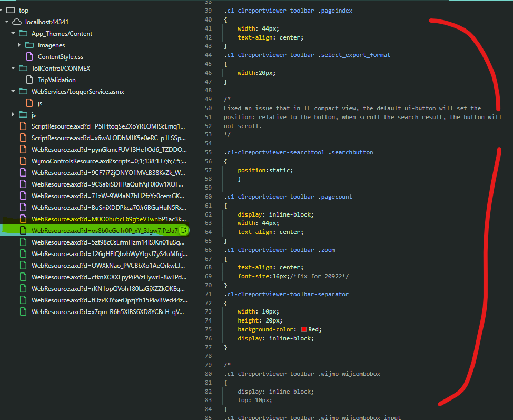Click file icon of ScriptResource.axd?d=P5ITttoq
This screenshot has height=420, width=513.
(x=23, y=126)
